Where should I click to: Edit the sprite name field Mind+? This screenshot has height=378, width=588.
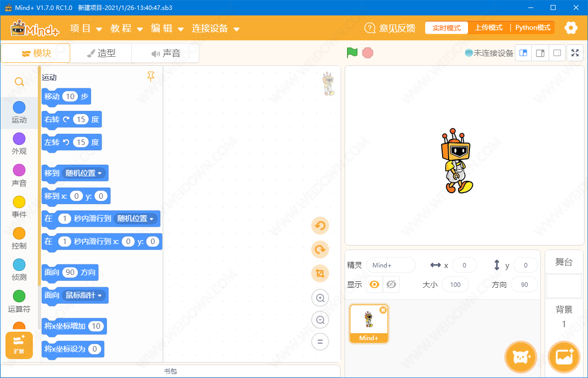click(391, 265)
